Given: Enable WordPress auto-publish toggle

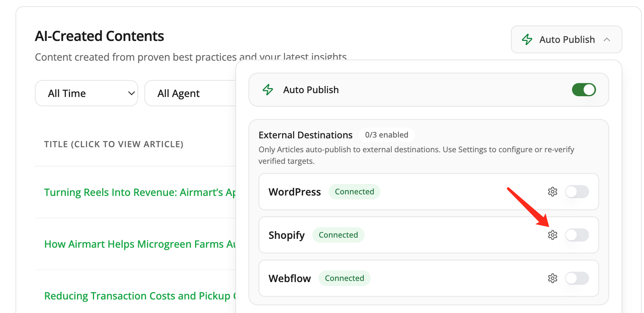Looking at the screenshot, I should tap(577, 192).
